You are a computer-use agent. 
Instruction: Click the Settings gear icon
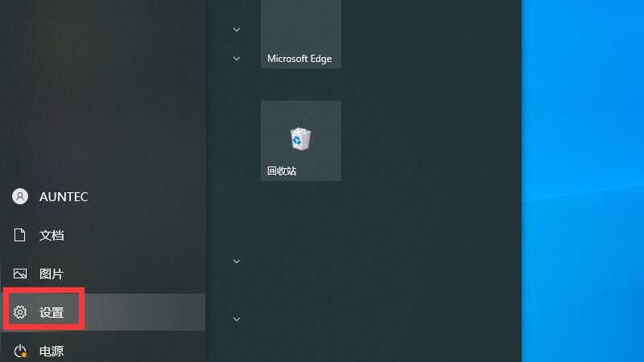coord(19,312)
